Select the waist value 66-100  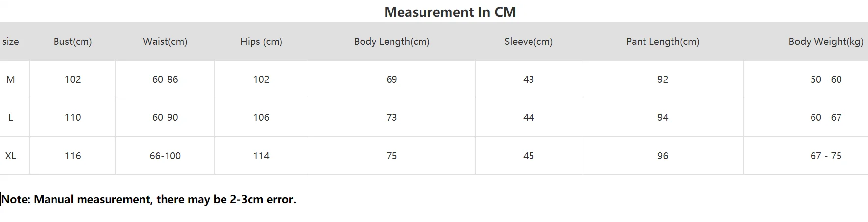coord(165,156)
